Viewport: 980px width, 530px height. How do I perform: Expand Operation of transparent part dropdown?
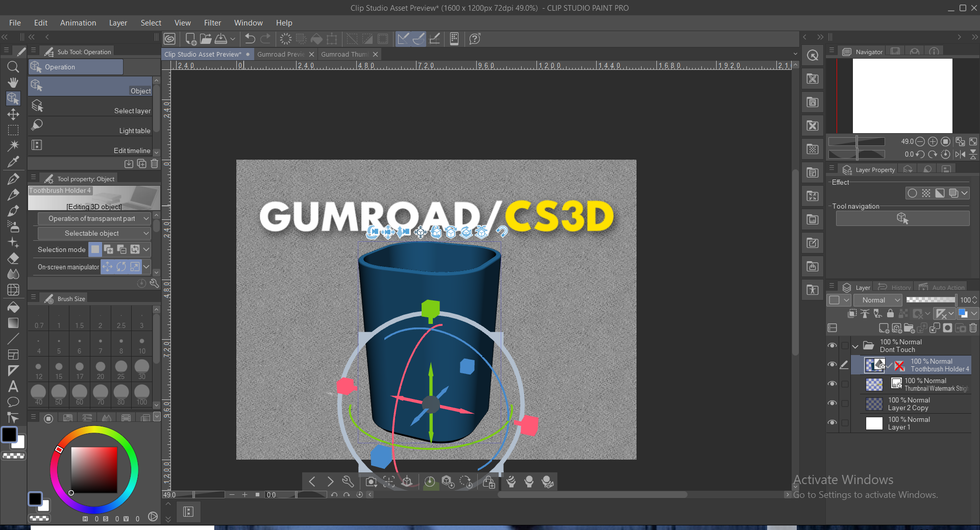94,219
